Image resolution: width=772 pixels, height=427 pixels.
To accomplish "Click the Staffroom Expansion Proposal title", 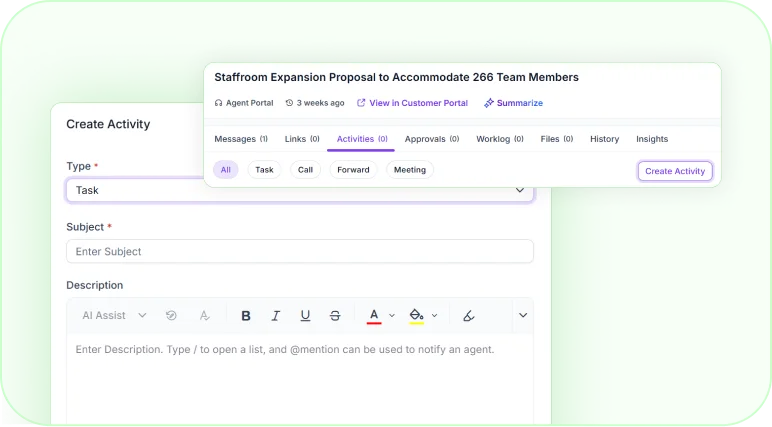I will coord(396,77).
